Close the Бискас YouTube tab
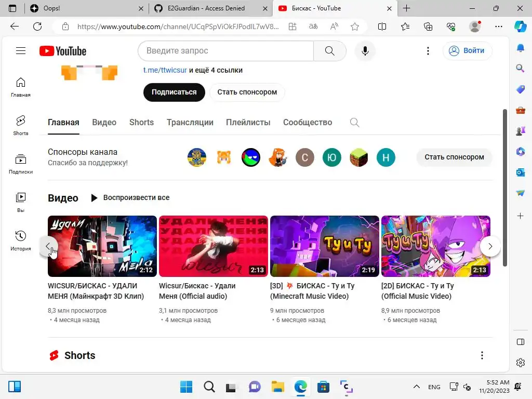 click(x=390, y=8)
